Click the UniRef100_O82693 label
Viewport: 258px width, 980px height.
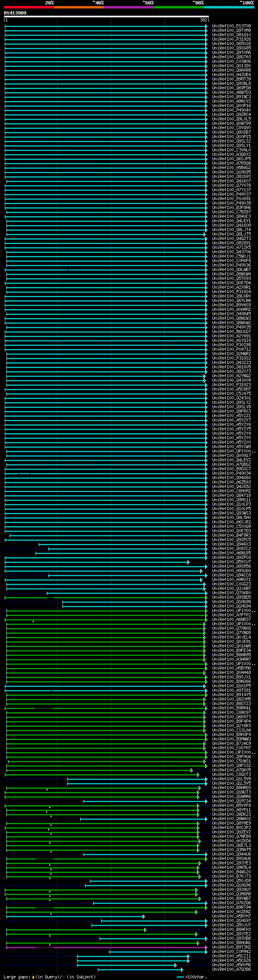point(231,177)
